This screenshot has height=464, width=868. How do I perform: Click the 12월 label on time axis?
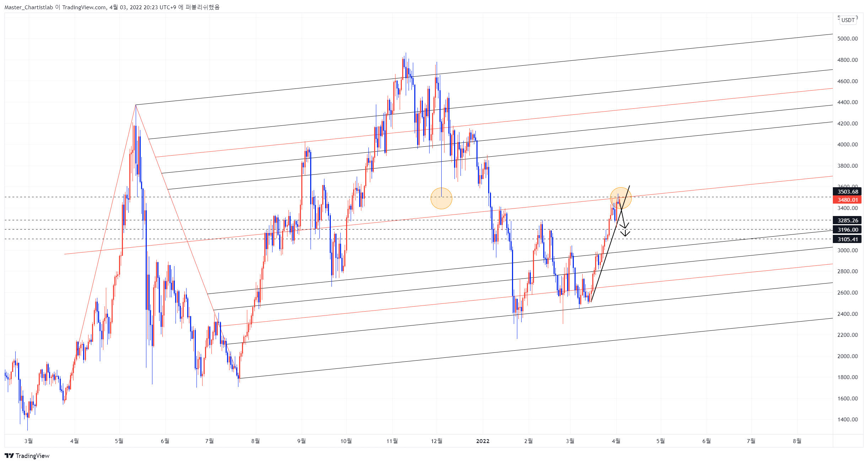[x=437, y=441]
